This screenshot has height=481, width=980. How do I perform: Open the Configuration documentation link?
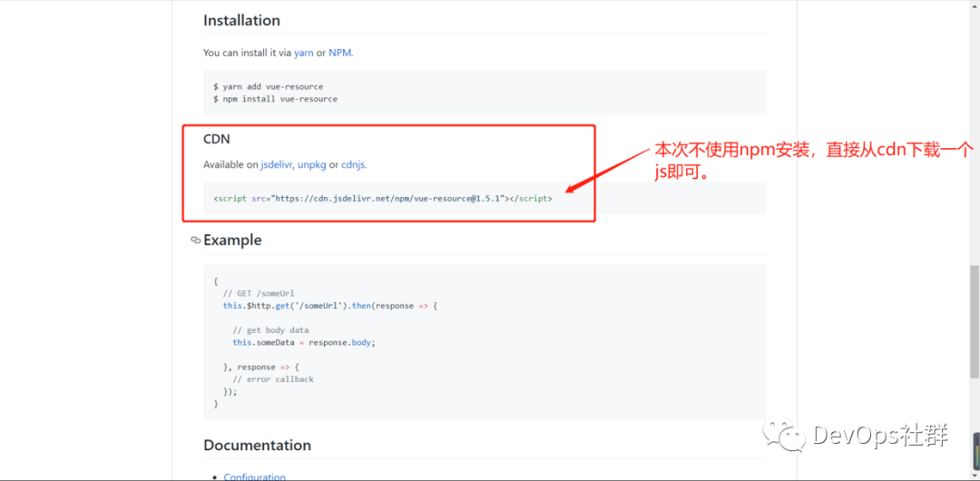[x=254, y=476]
